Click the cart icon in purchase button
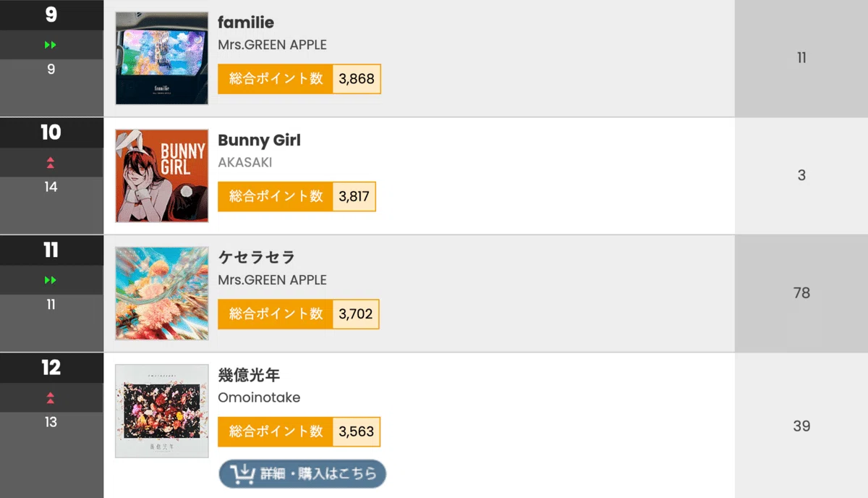 coord(242,474)
